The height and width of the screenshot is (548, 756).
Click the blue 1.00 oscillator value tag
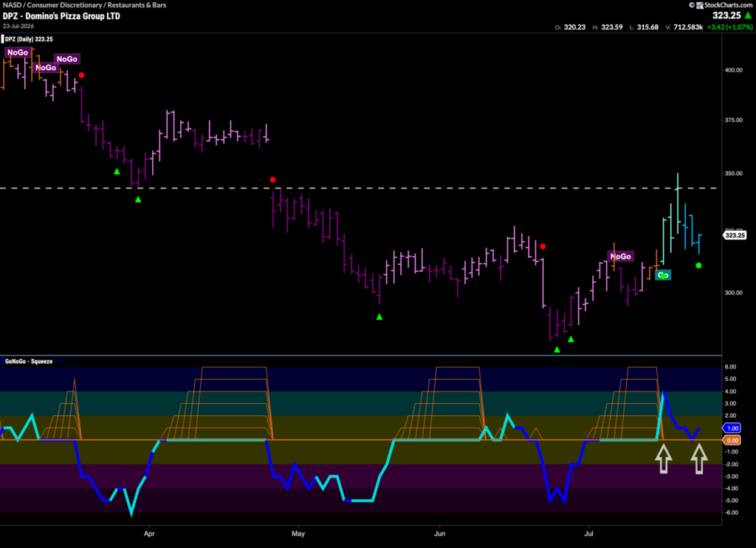click(x=732, y=428)
